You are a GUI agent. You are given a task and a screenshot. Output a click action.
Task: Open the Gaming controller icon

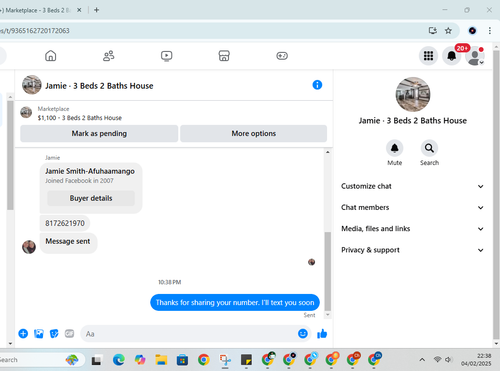[x=282, y=56]
